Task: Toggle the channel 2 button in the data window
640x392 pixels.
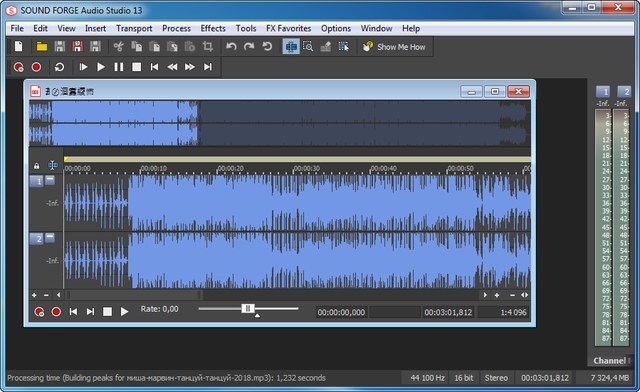Action: (x=36, y=238)
